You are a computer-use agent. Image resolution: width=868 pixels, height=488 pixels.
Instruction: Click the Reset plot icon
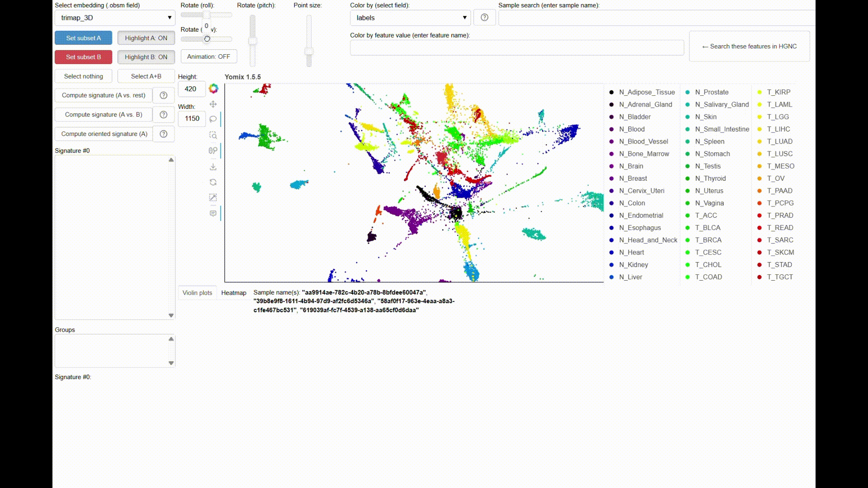(x=213, y=182)
